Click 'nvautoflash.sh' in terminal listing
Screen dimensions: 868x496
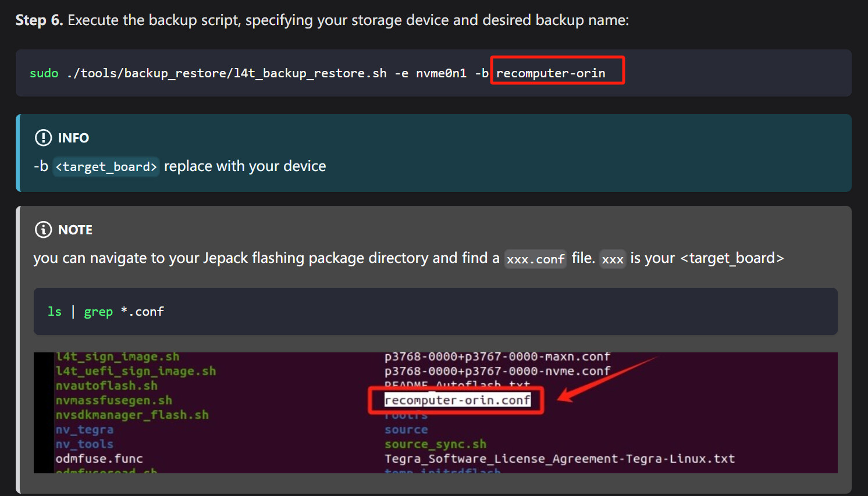[106, 386]
